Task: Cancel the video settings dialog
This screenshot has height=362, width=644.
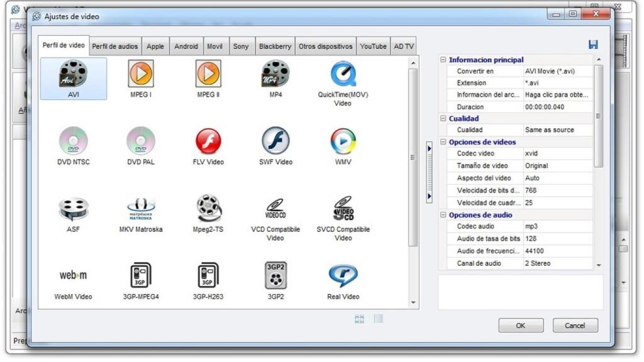Action: (575, 325)
